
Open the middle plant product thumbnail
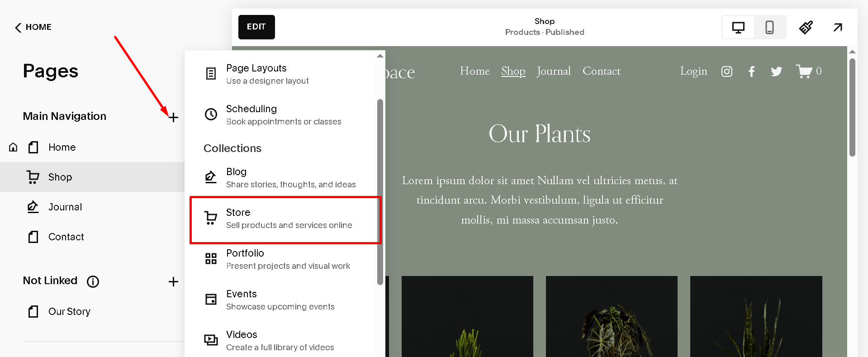612,316
